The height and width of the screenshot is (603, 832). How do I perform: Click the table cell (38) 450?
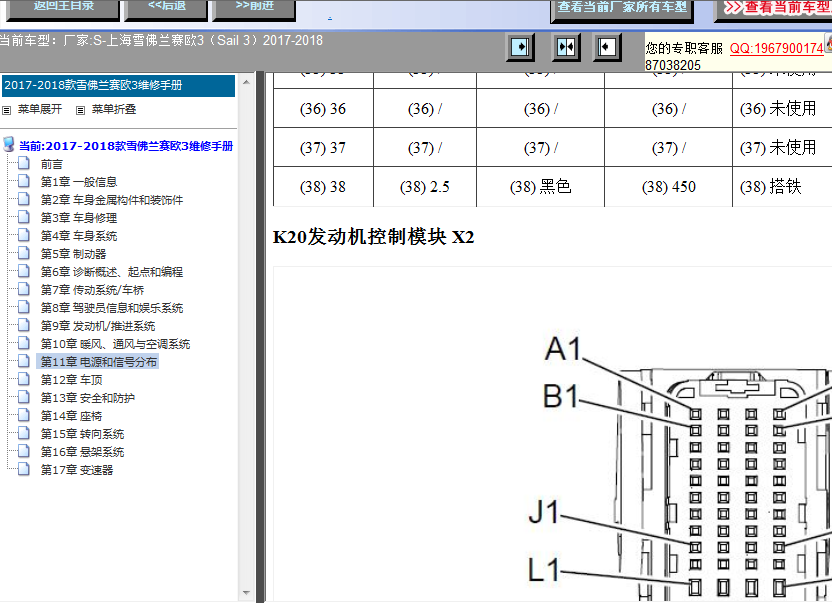[669, 186]
